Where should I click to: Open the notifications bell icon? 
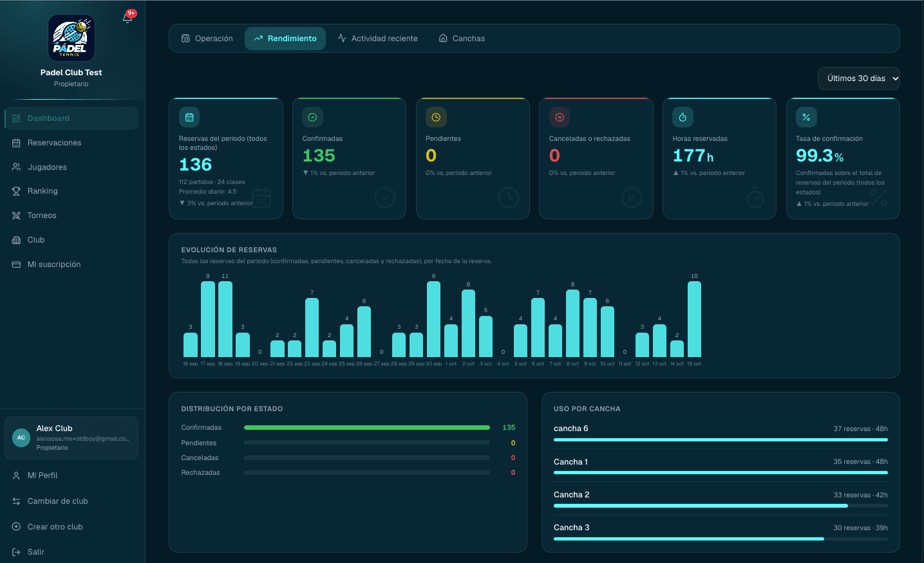127,18
